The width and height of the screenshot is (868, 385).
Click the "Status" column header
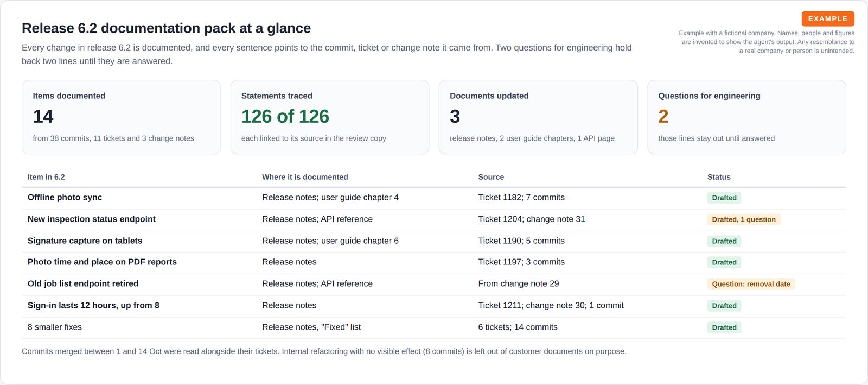(719, 177)
